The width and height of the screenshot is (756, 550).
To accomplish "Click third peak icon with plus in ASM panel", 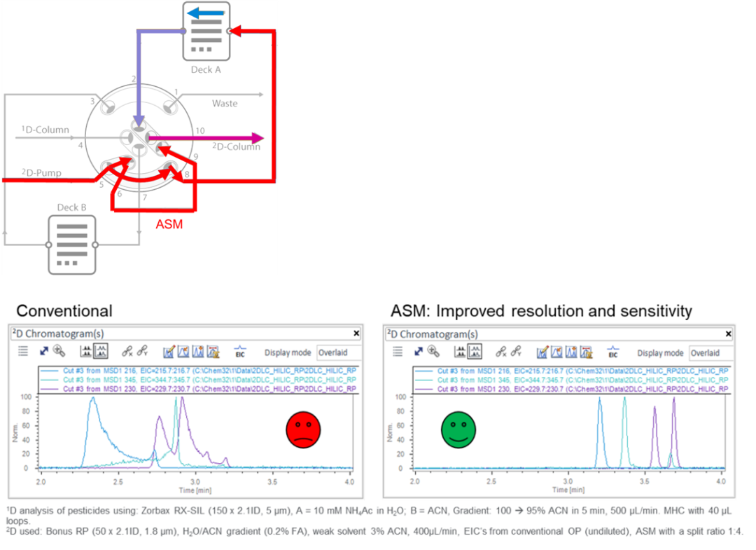I will click(571, 352).
